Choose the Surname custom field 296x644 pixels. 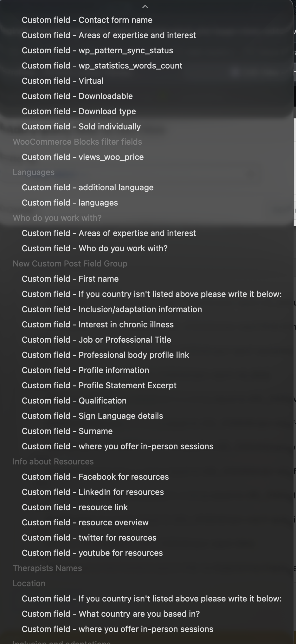pos(67,431)
